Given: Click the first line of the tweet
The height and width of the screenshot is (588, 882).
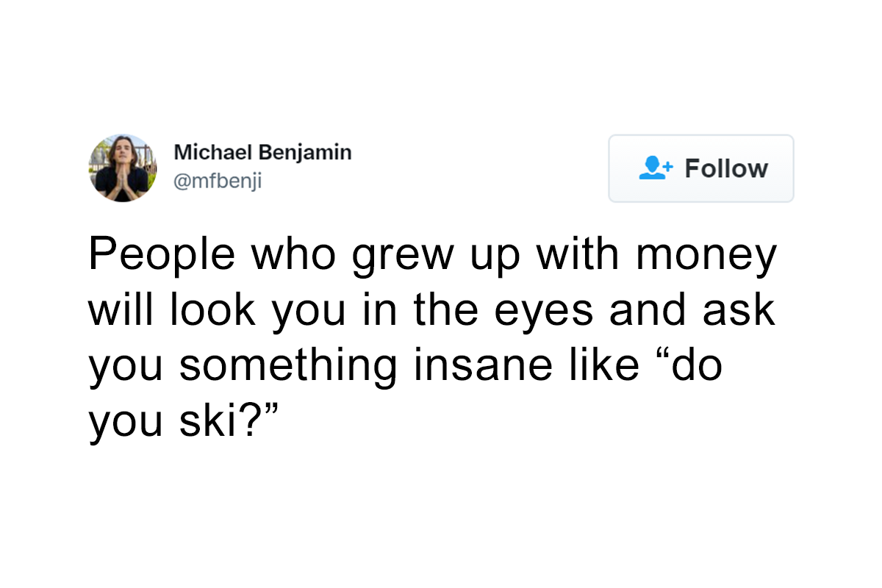Looking at the screenshot, I should [434, 253].
